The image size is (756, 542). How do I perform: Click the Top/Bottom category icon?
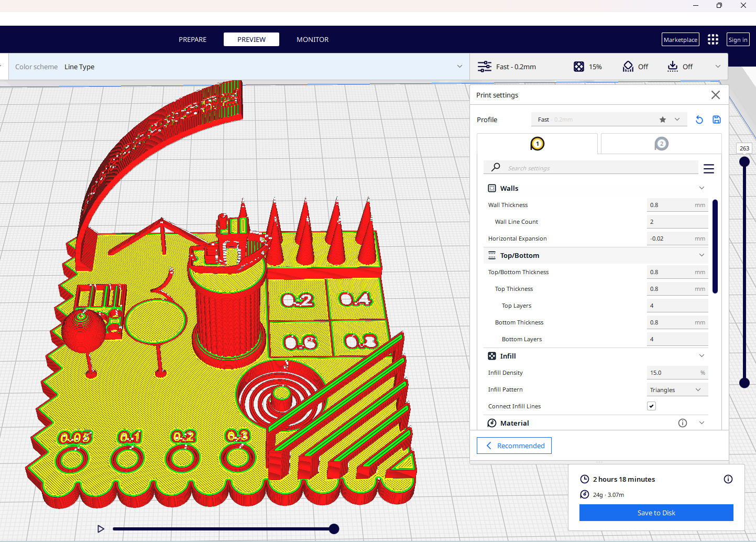492,255
